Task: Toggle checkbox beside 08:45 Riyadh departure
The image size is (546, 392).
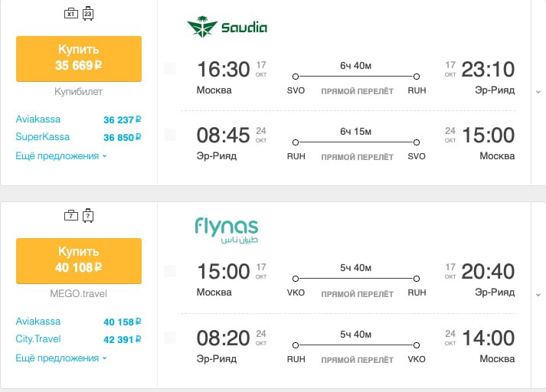Action: click(170, 135)
